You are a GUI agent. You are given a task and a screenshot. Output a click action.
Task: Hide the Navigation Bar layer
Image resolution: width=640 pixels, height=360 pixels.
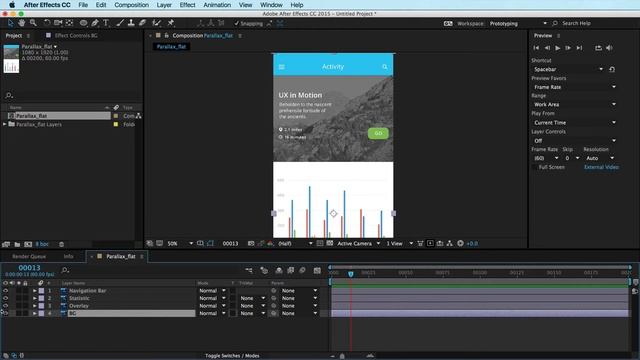(x=5, y=291)
